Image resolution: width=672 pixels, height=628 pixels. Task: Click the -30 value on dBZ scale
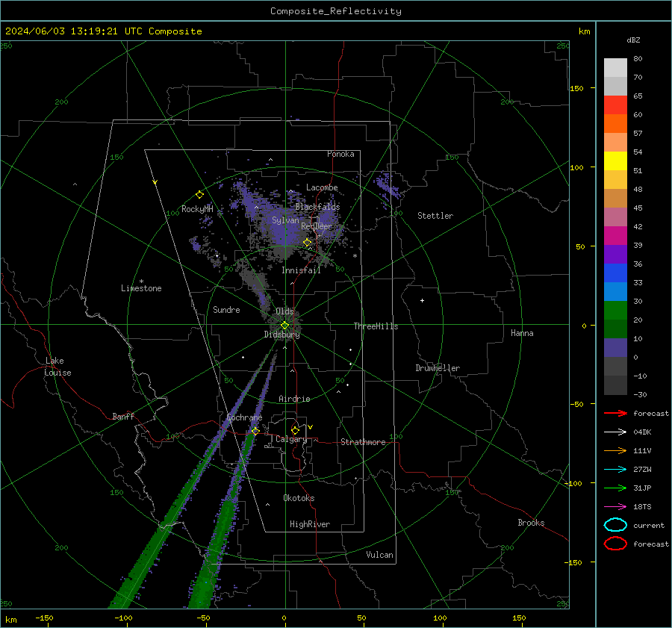pyautogui.click(x=640, y=394)
